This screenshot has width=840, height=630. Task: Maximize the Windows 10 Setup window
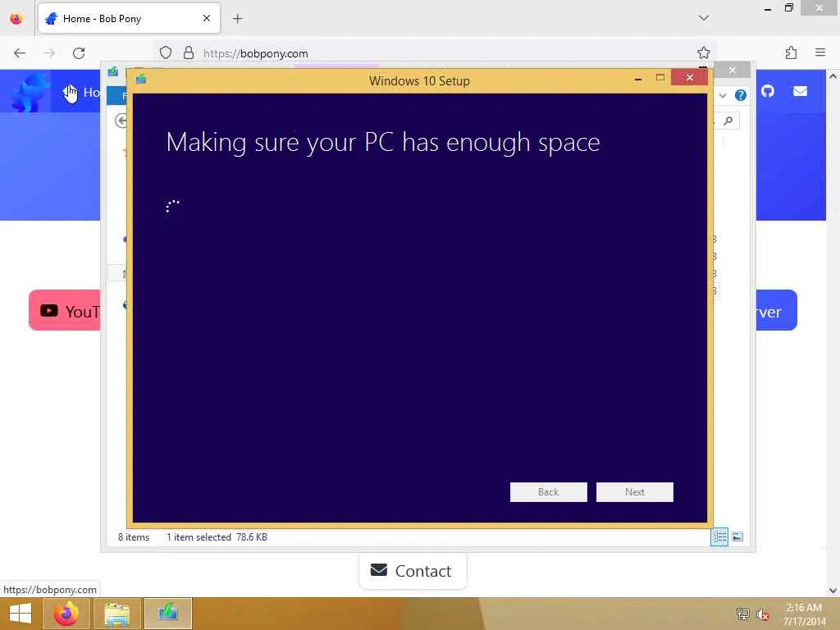[x=660, y=78]
